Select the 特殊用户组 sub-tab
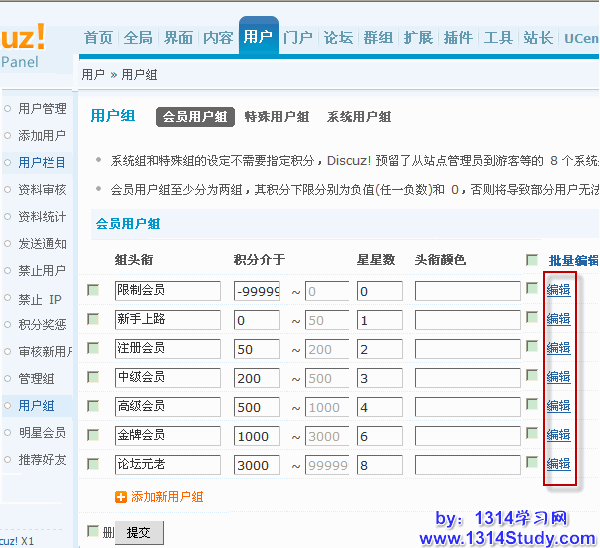Image resolution: width=600 pixels, height=548 pixels. 277,117
